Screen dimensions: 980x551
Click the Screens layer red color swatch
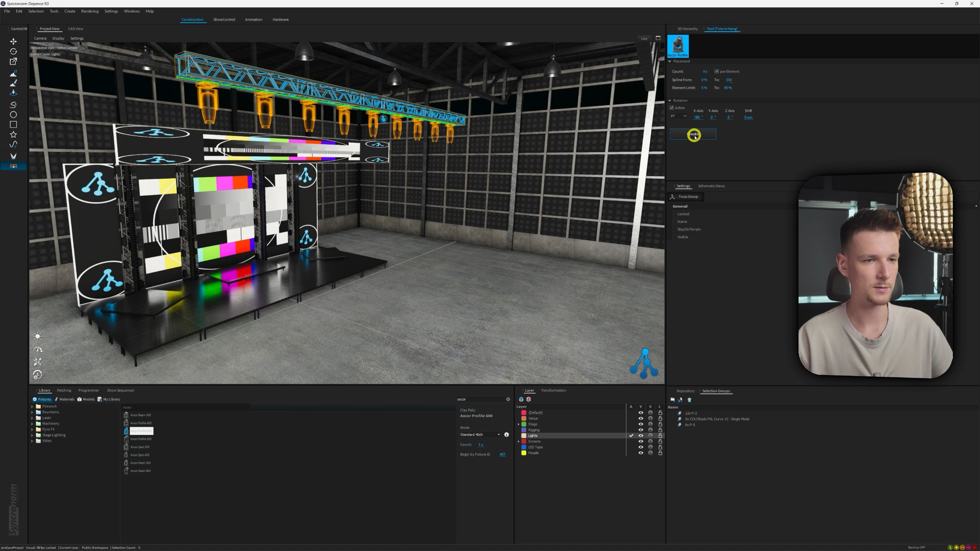pos(524,441)
